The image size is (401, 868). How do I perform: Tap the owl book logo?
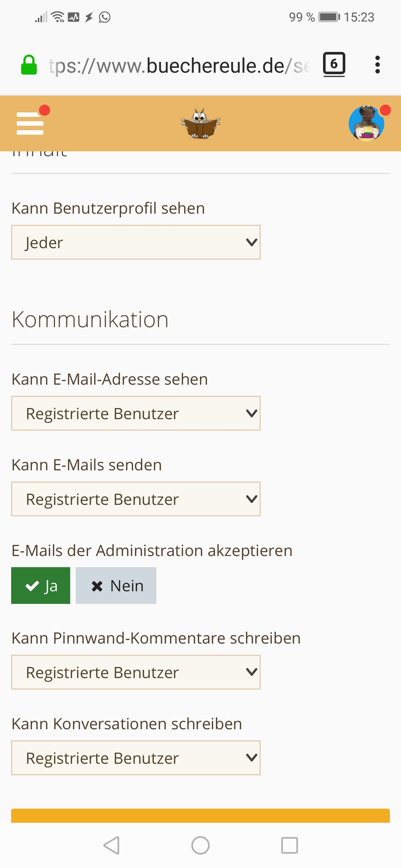[200, 124]
